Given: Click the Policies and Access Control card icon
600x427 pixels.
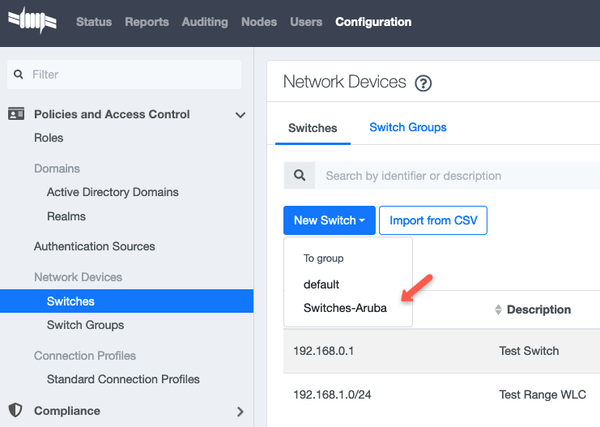Looking at the screenshot, I should coord(16,115).
